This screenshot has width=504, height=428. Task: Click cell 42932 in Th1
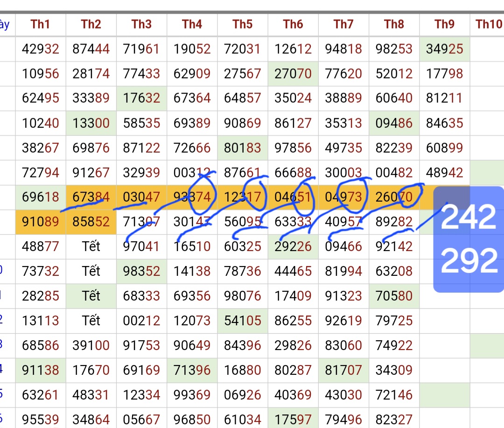click(41, 49)
